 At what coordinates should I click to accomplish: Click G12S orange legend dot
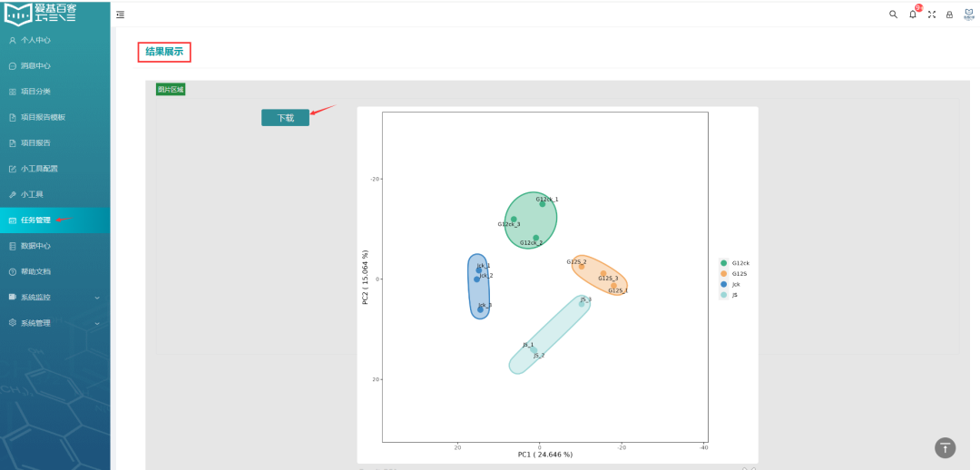click(x=724, y=273)
